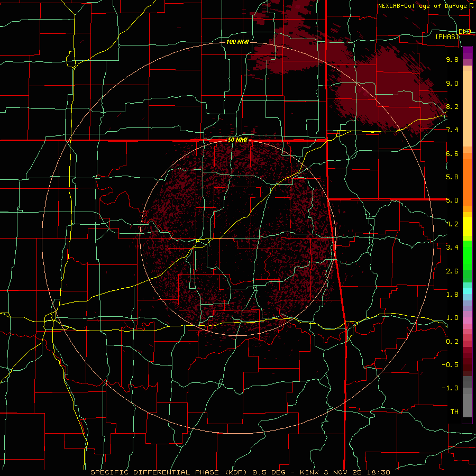Screen dimensions: 476x476
Task: Click the NEXLAB-College of DuPage credit text
Action: [423, 6]
